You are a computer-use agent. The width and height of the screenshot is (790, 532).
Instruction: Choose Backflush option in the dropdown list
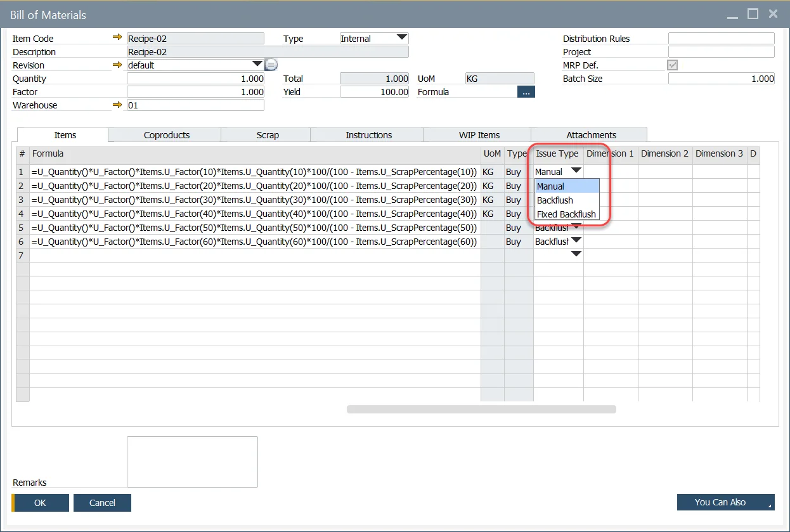pos(555,200)
